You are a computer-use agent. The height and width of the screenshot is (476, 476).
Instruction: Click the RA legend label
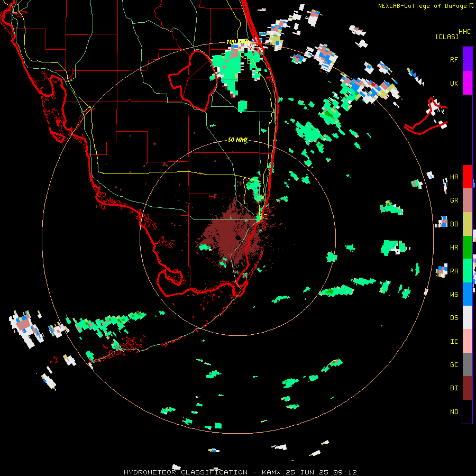point(454,271)
